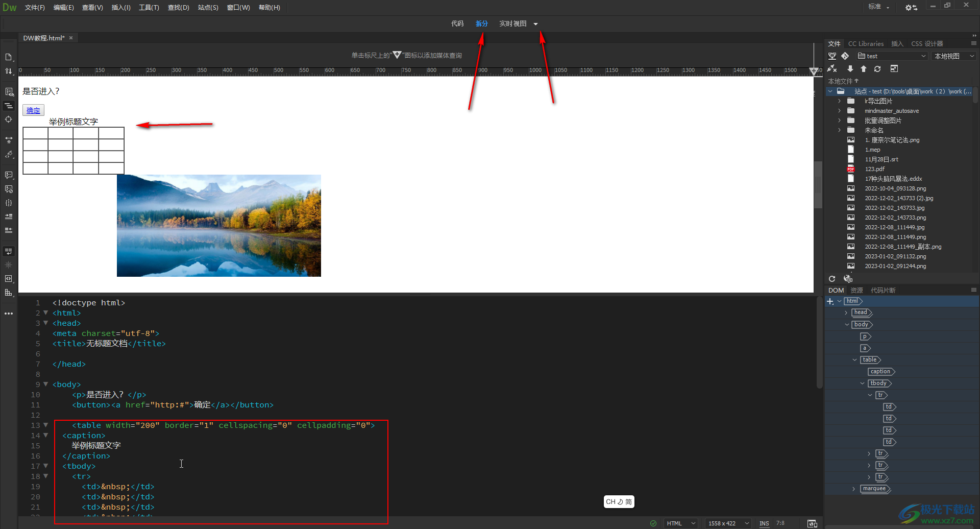The width and height of the screenshot is (980, 529).
Task: Open Customize Toolbar three-dots button
Action: (x=9, y=314)
